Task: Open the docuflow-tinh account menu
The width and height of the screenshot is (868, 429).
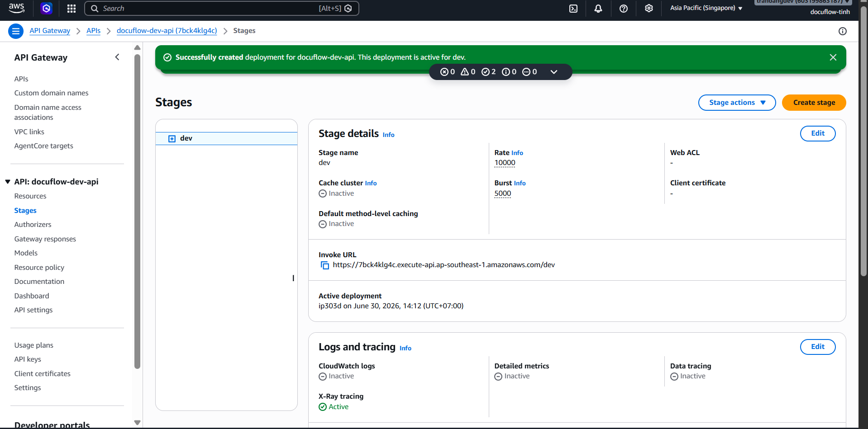Action: tap(830, 12)
